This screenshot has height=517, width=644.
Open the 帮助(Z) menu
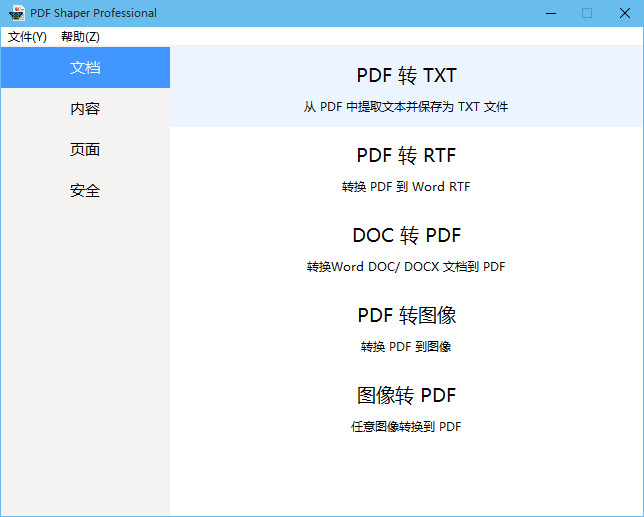(80, 37)
